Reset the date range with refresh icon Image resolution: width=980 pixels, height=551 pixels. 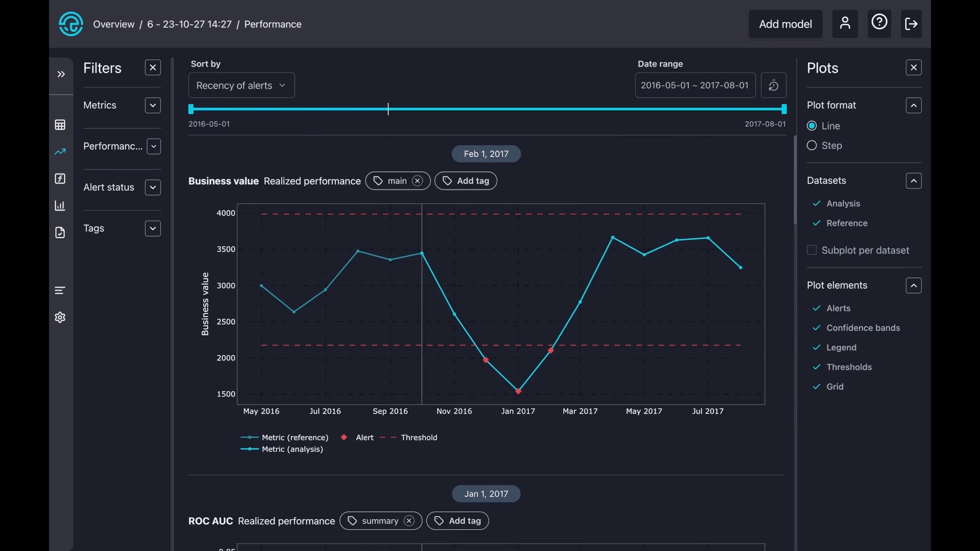773,86
